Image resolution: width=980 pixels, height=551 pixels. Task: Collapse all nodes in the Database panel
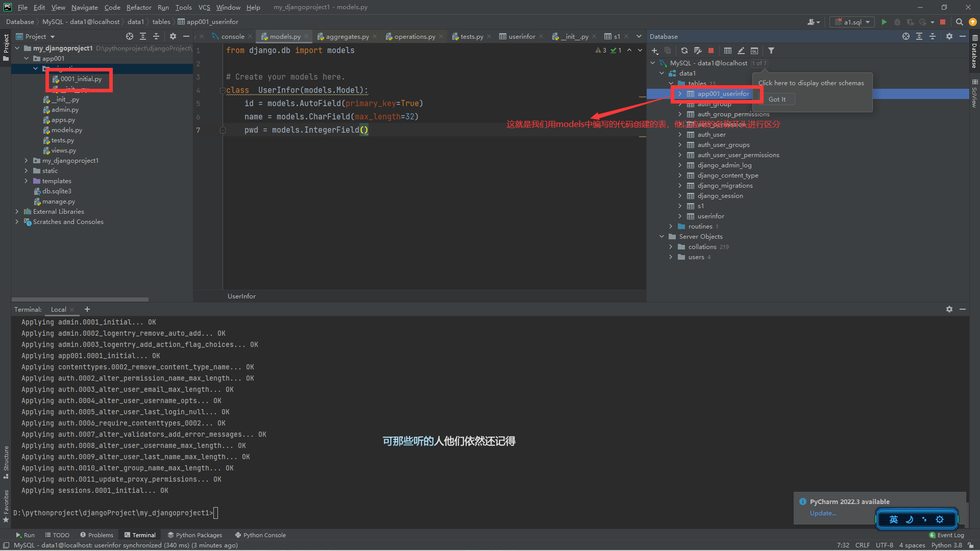tap(932, 36)
